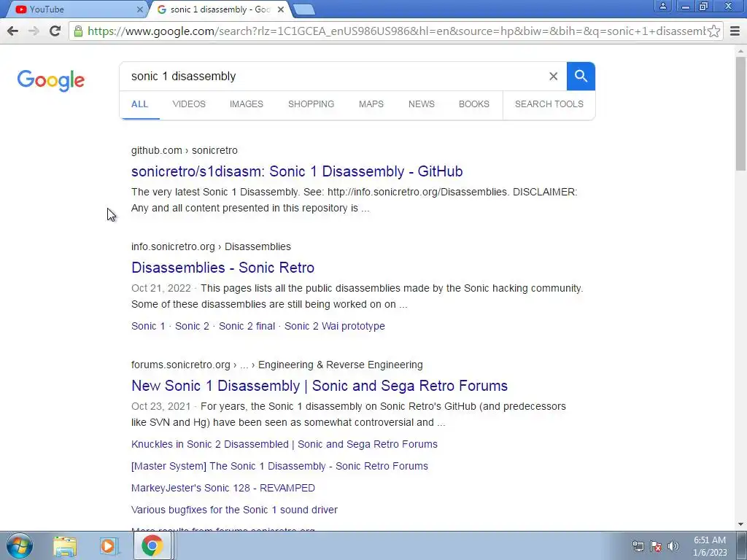The image size is (747, 560).
Task: Click the taskbar clock showing 6:51 AM
Action: pyautogui.click(x=709, y=546)
